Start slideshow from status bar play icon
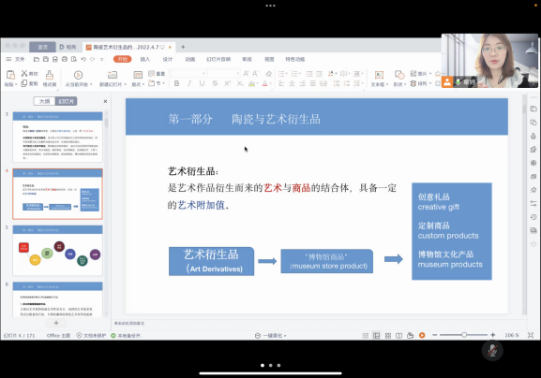The height and width of the screenshot is (378, 541). coord(422,335)
